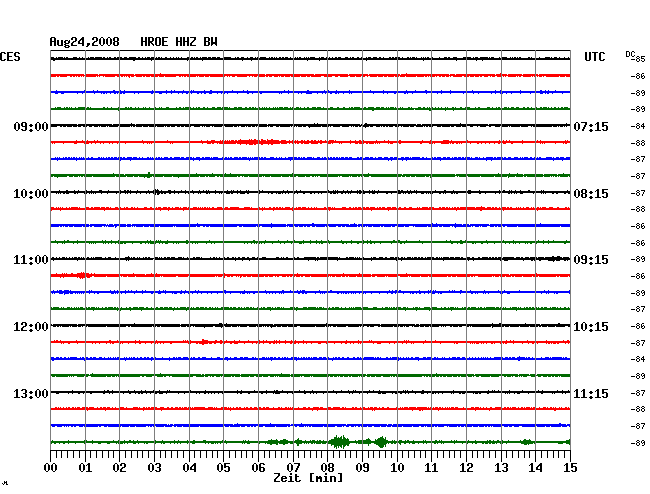The image size is (650, 494).
Task: Click the red burst near minute 01
Action: [82, 275]
